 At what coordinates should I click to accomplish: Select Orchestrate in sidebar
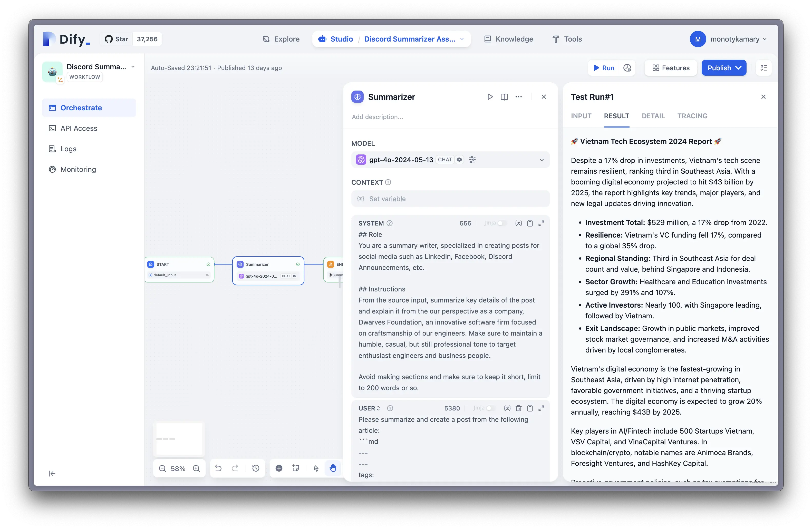pyautogui.click(x=89, y=108)
